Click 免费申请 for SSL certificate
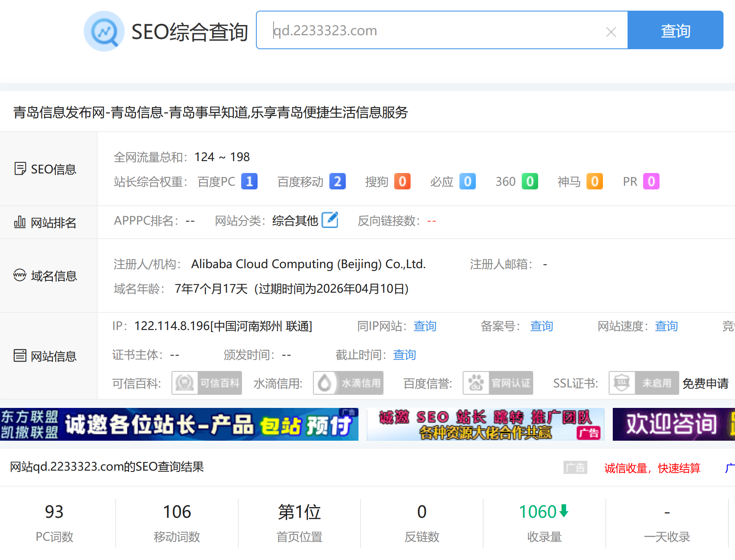The width and height of the screenshot is (735, 560). click(x=705, y=383)
